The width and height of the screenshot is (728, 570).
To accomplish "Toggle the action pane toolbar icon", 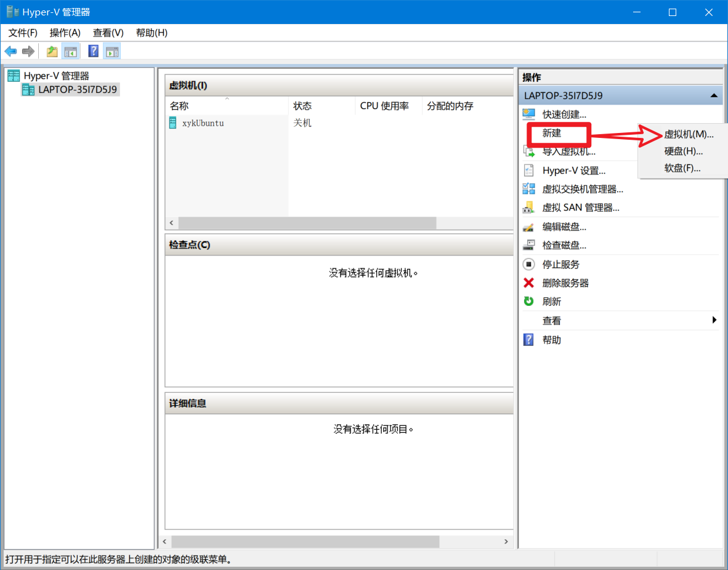I will pyautogui.click(x=111, y=52).
